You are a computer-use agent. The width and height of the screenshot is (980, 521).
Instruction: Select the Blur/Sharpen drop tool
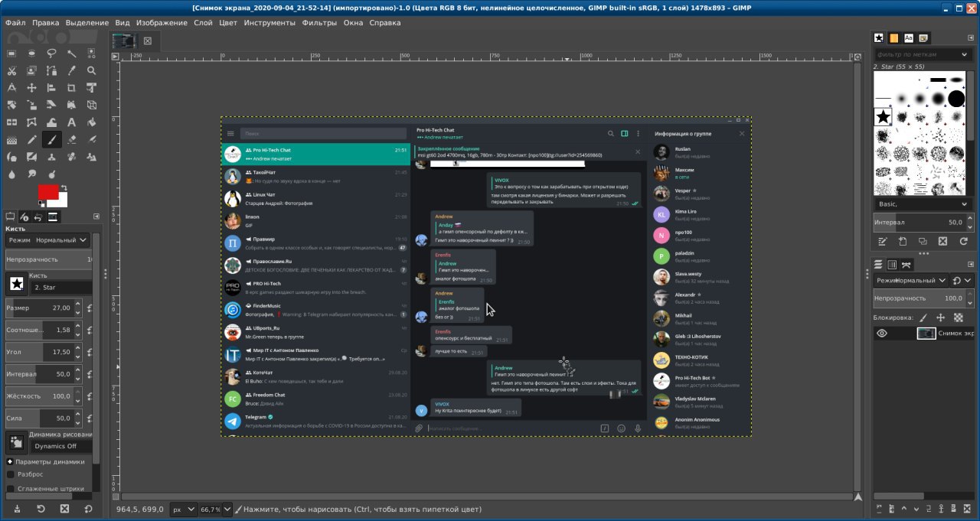click(11, 174)
